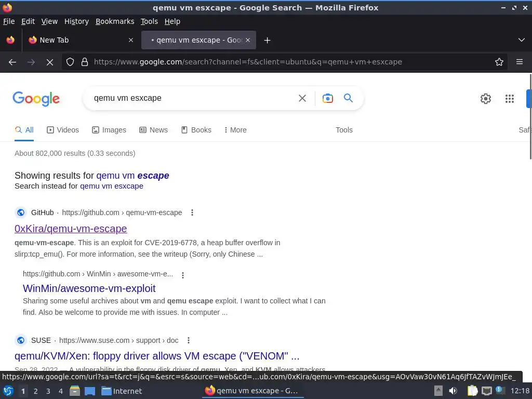
Task: Open the Edit menu
Action: pos(28,21)
